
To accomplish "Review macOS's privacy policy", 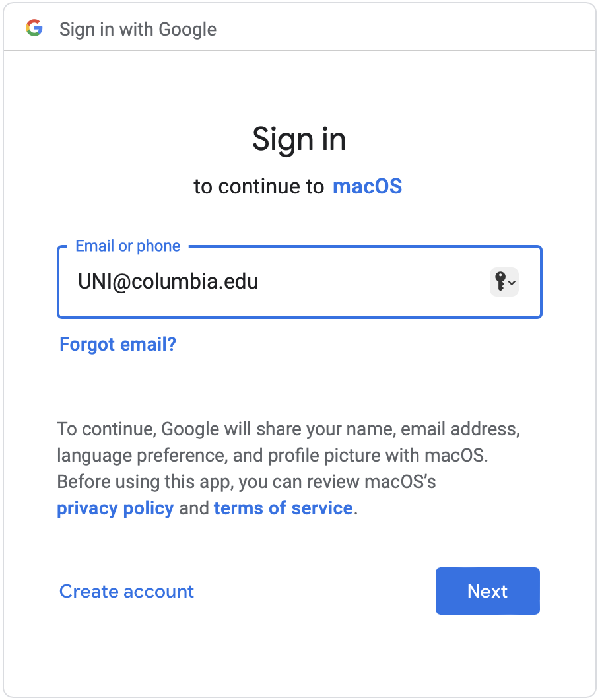I will coord(115,508).
